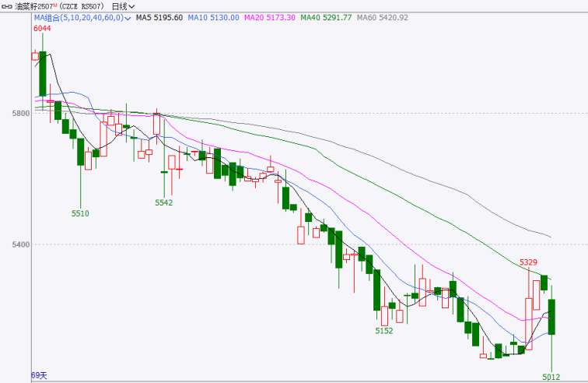Click the 5012 low price marker
This screenshot has height=383, width=588.
551,377
